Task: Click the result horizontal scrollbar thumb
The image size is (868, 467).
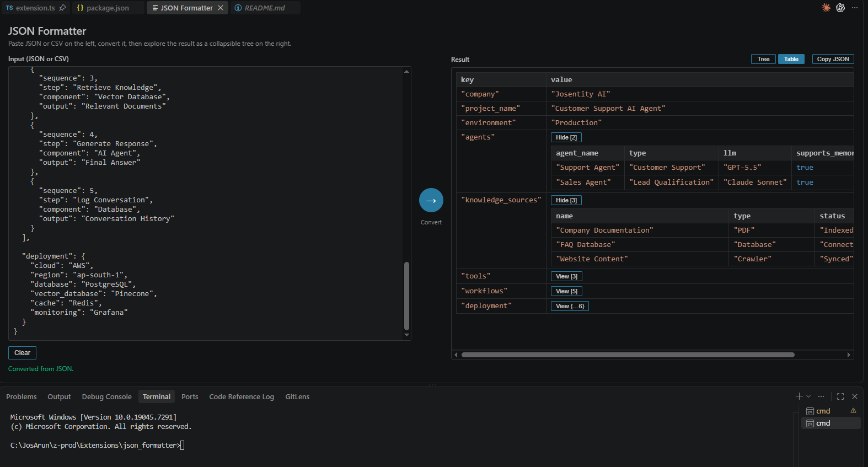Action: [628, 355]
